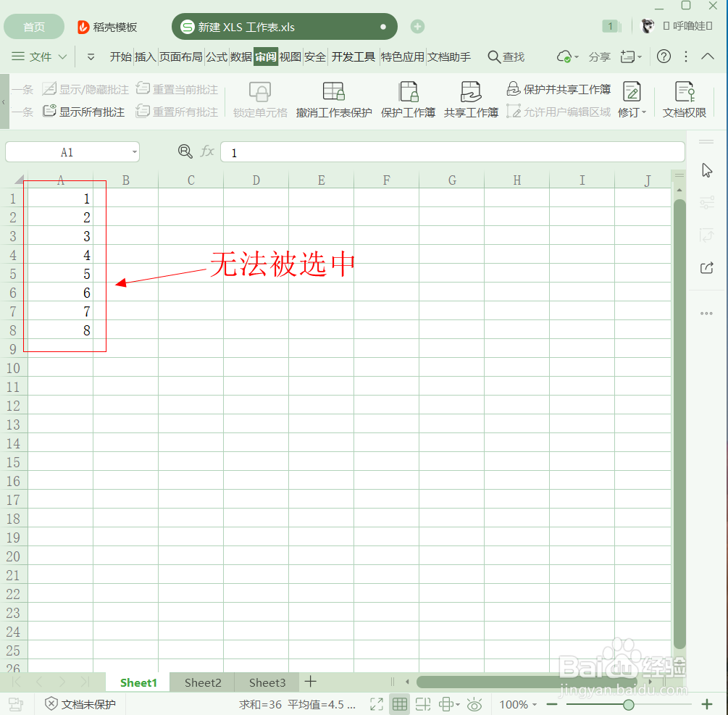Switch to the Sheet2 tab

(203, 682)
